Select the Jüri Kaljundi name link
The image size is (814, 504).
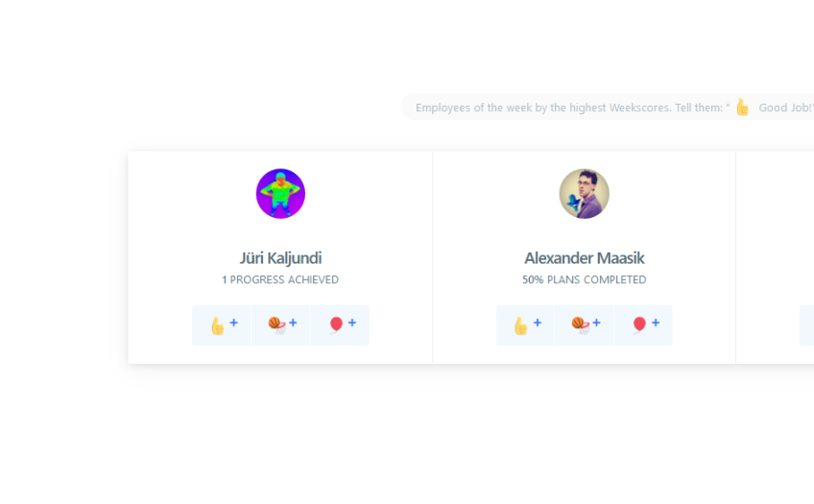pyautogui.click(x=280, y=258)
